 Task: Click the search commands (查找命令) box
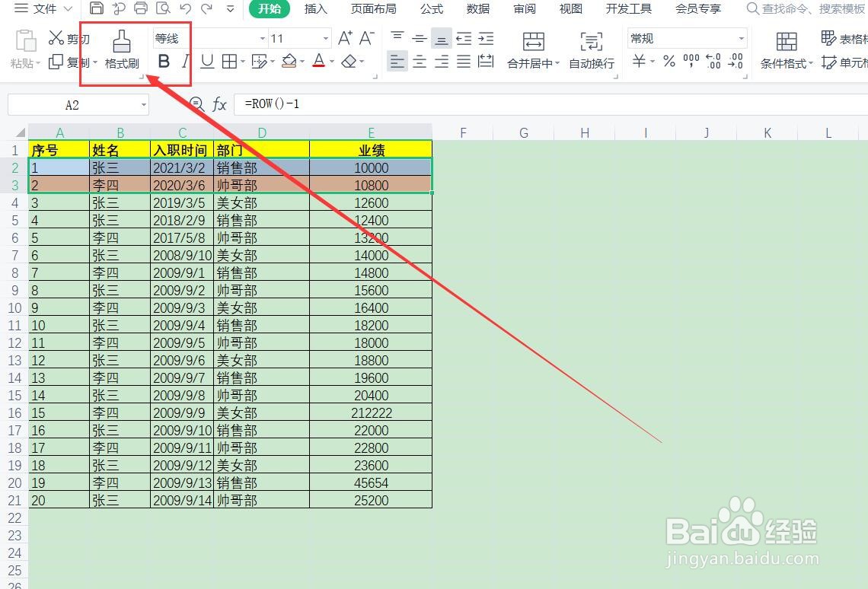pos(806,9)
